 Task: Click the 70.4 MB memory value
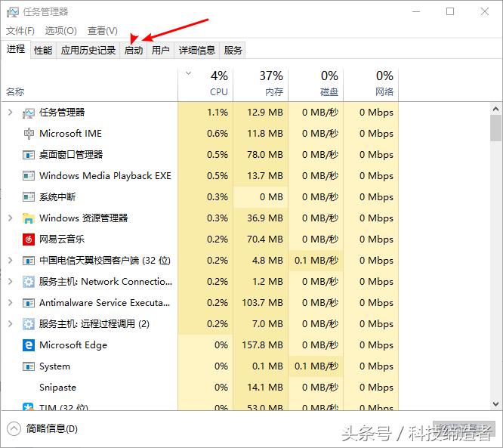265,239
